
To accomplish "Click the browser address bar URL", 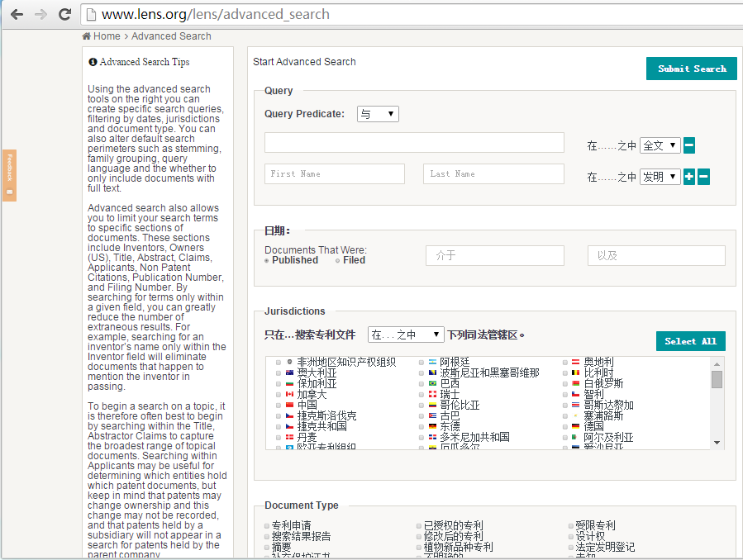I will 216,15.
